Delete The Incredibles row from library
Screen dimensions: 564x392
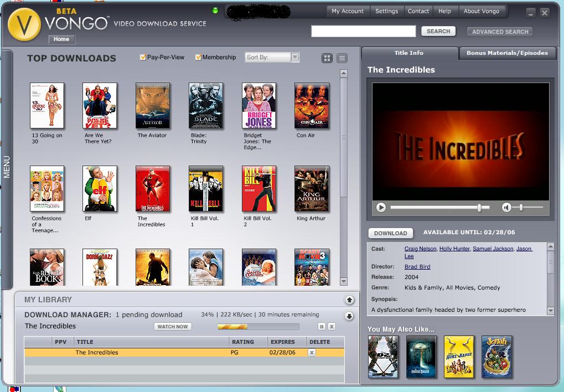[x=312, y=352]
